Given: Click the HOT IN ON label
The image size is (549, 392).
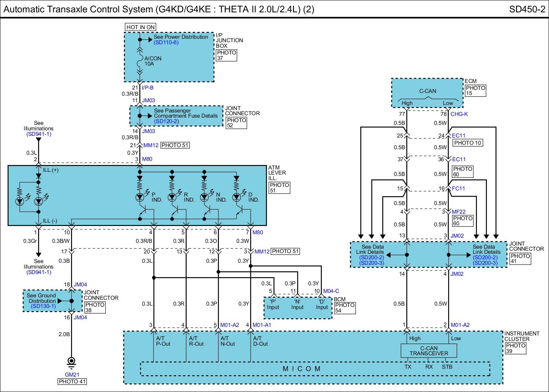Looking at the screenshot, I should [x=140, y=27].
